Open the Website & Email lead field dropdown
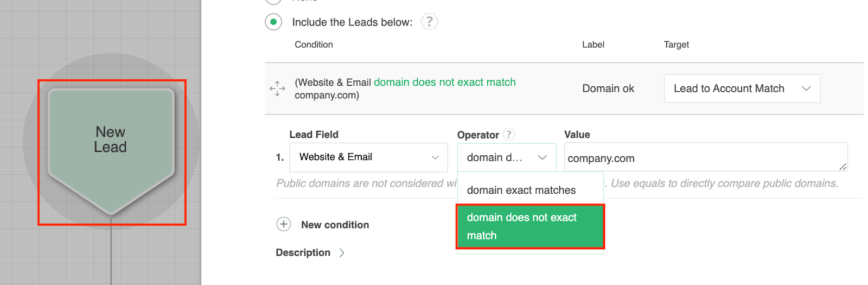868x285 pixels. (x=368, y=157)
